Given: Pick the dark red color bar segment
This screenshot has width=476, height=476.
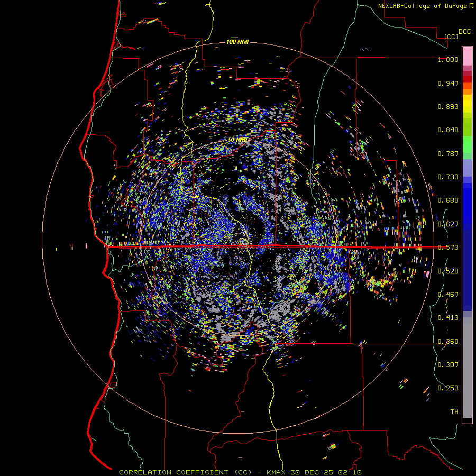Looking at the screenshot, I should point(467,79).
